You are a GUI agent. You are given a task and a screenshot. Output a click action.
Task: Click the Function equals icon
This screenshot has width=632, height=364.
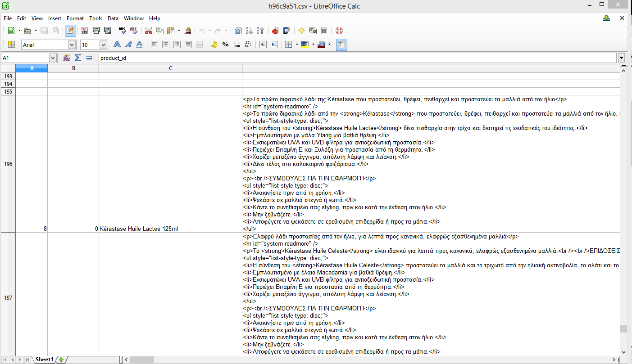click(x=89, y=58)
